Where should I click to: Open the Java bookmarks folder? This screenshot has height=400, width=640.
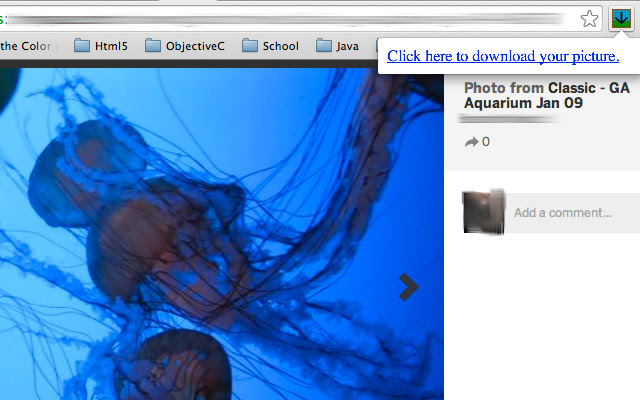[337, 46]
